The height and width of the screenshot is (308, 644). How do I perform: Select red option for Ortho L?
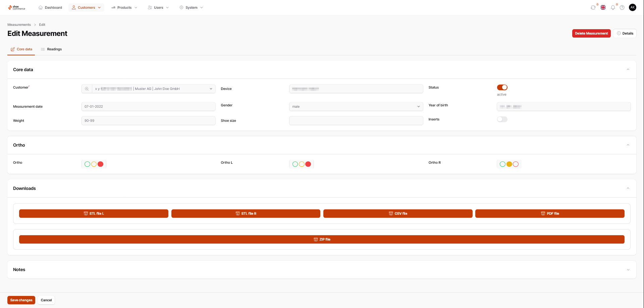coord(308,164)
